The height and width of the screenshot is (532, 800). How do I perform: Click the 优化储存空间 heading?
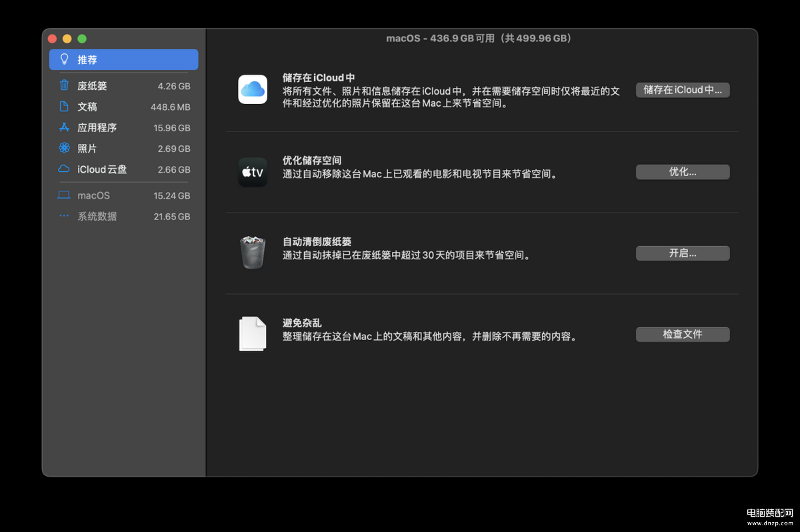(312, 161)
